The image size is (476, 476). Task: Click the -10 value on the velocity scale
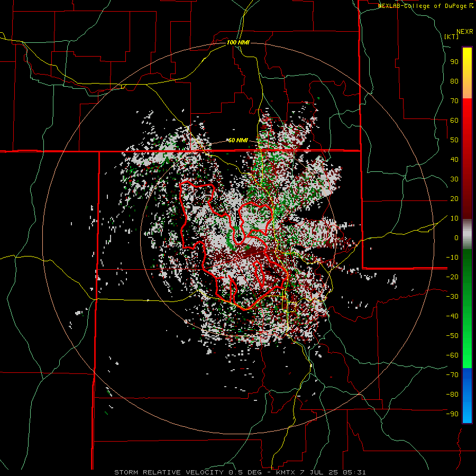coord(452,258)
